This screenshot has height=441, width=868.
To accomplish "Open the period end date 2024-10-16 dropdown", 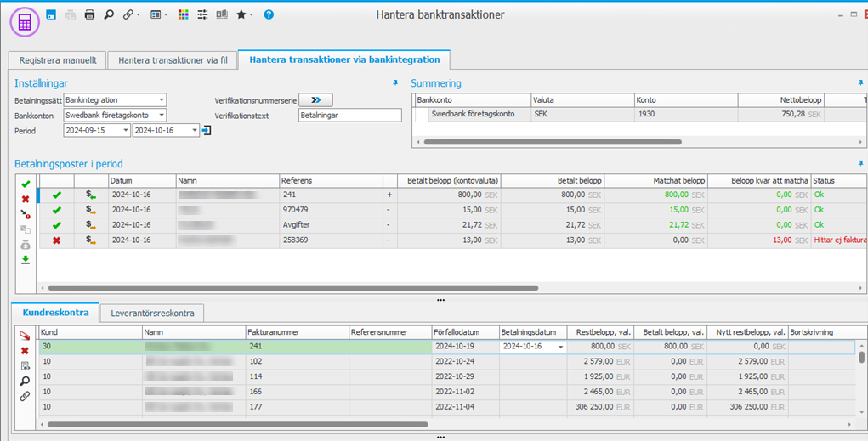I will coord(195,131).
